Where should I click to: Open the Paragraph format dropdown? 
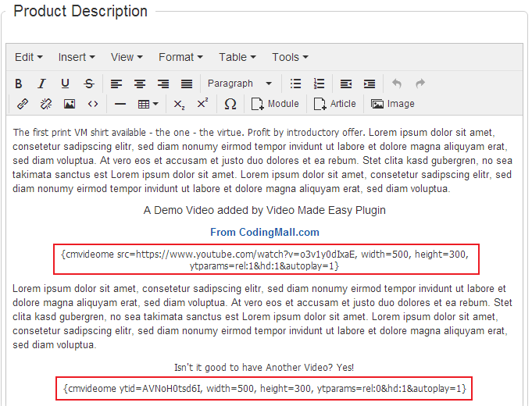(x=239, y=84)
